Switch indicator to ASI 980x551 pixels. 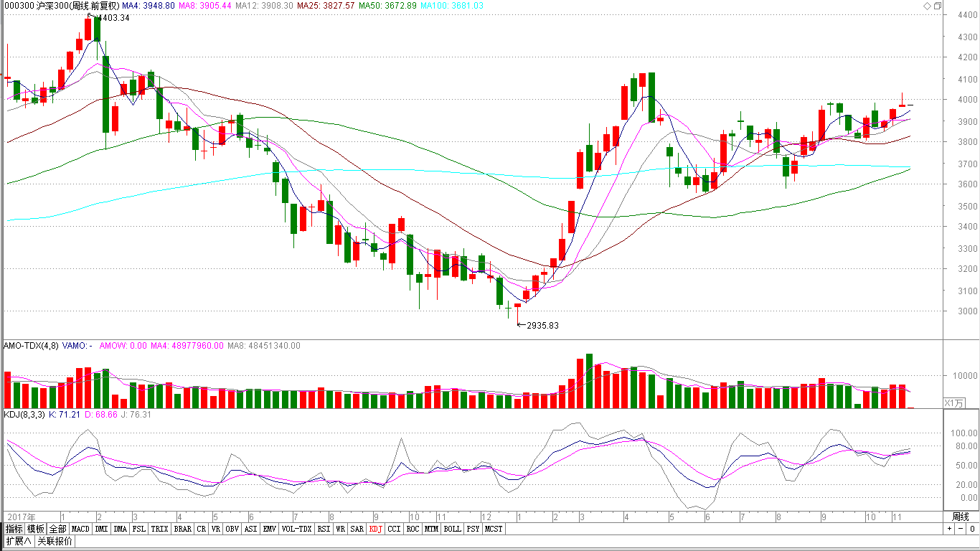(250, 529)
